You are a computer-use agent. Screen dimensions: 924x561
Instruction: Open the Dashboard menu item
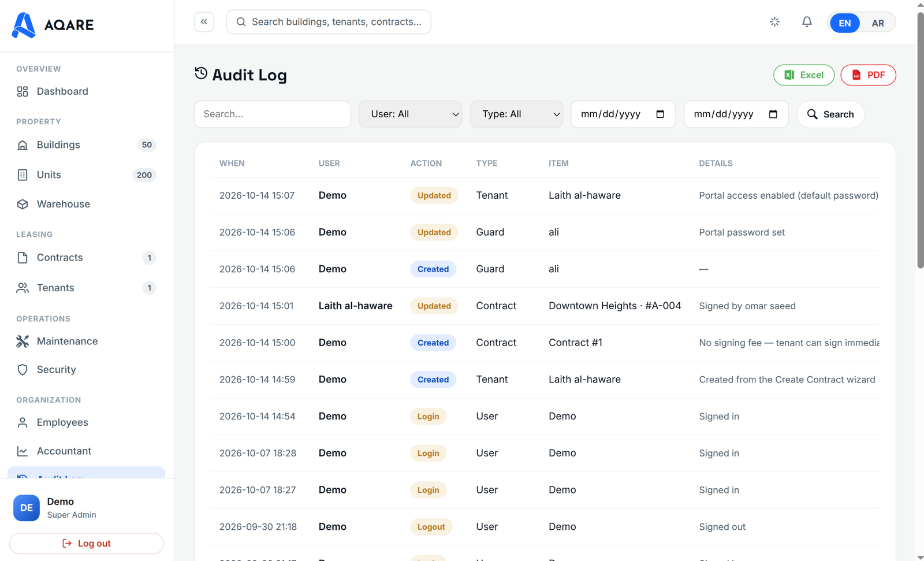pyautogui.click(x=86, y=91)
